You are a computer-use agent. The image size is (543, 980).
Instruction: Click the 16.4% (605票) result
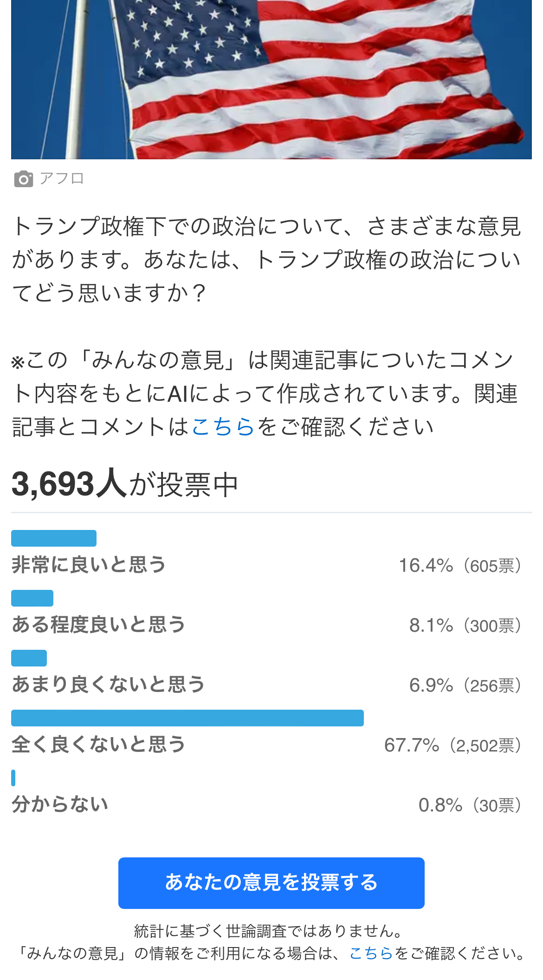click(x=460, y=566)
